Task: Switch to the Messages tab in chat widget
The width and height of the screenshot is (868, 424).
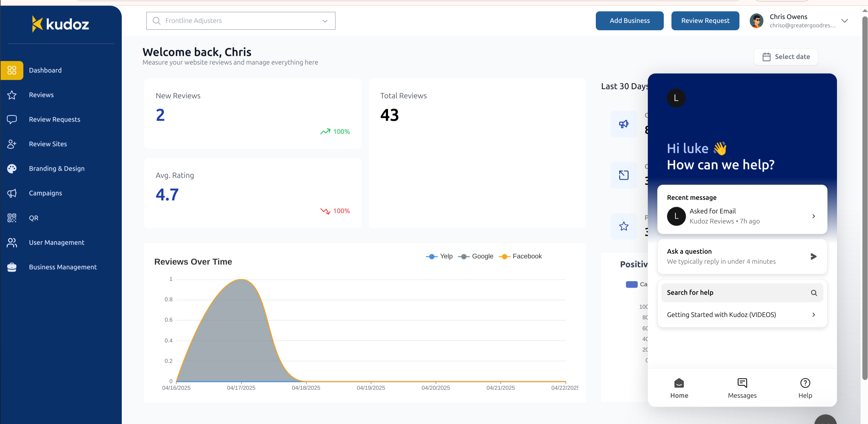Action: pos(742,388)
